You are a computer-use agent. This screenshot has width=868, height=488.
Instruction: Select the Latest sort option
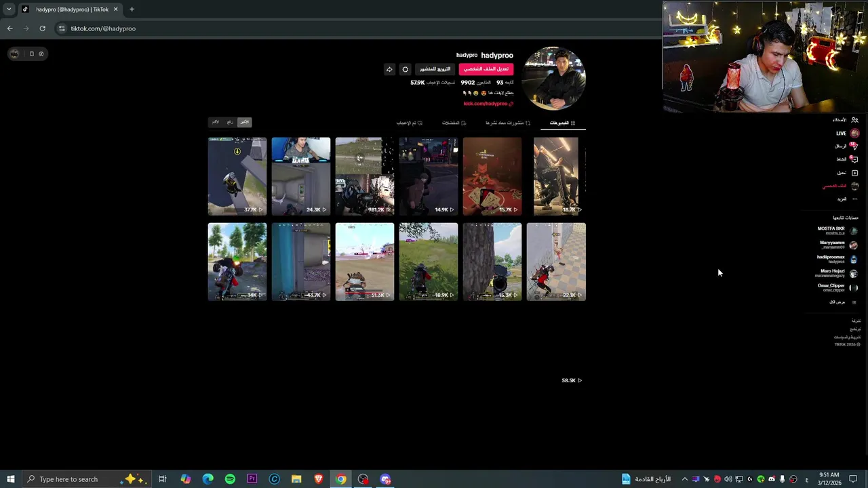click(245, 122)
